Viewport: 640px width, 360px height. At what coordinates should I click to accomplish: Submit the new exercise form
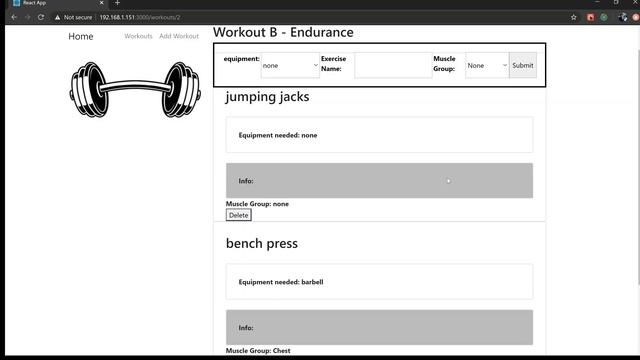(x=522, y=65)
